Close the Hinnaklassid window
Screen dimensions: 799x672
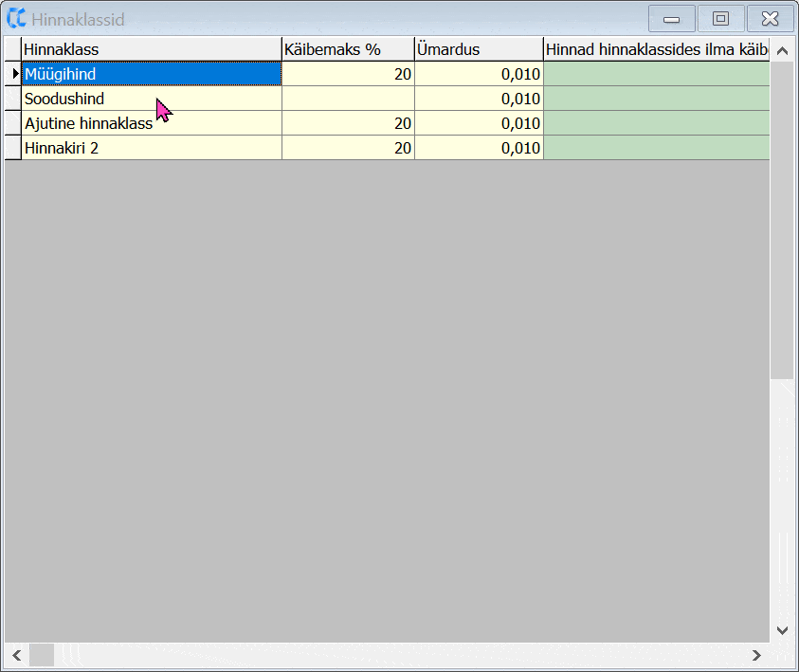[x=770, y=19]
